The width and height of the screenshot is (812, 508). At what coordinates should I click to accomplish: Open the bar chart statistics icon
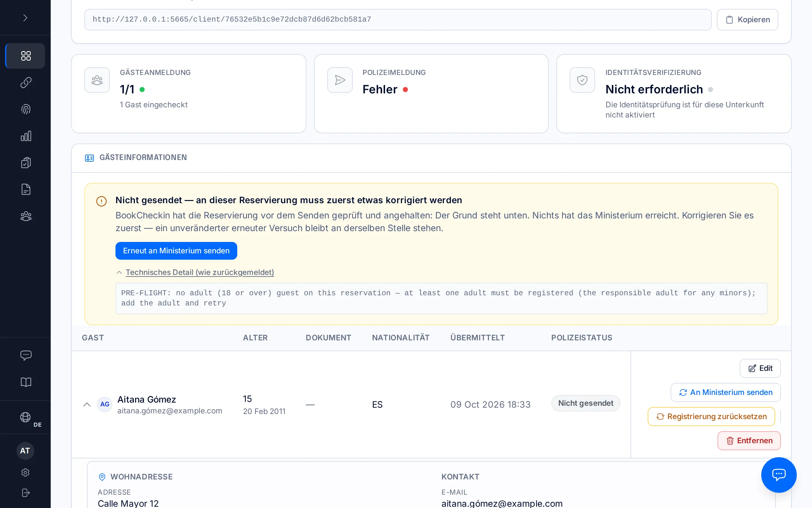[x=25, y=136]
